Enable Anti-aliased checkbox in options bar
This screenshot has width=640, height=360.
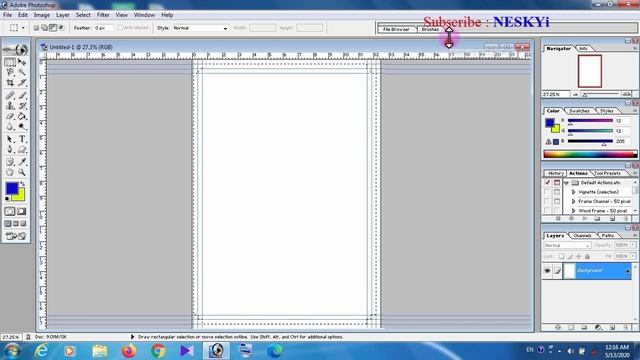tap(120, 28)
